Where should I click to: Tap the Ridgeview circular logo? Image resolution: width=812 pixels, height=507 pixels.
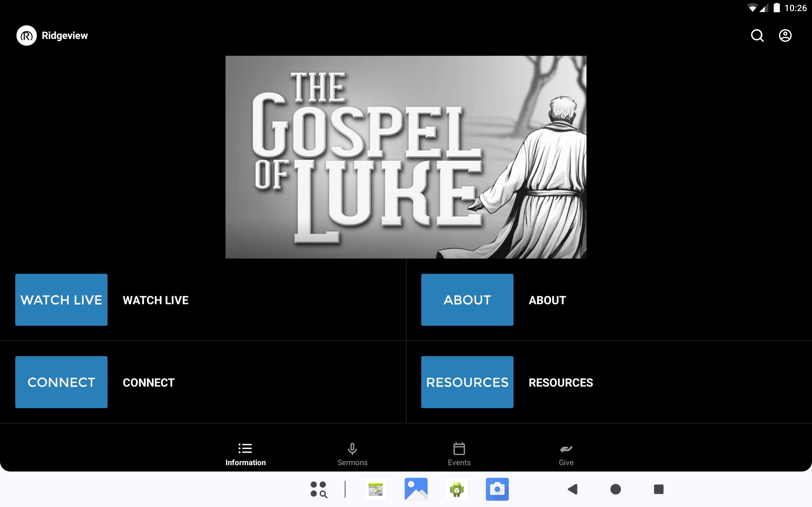[x=27, y=35]
